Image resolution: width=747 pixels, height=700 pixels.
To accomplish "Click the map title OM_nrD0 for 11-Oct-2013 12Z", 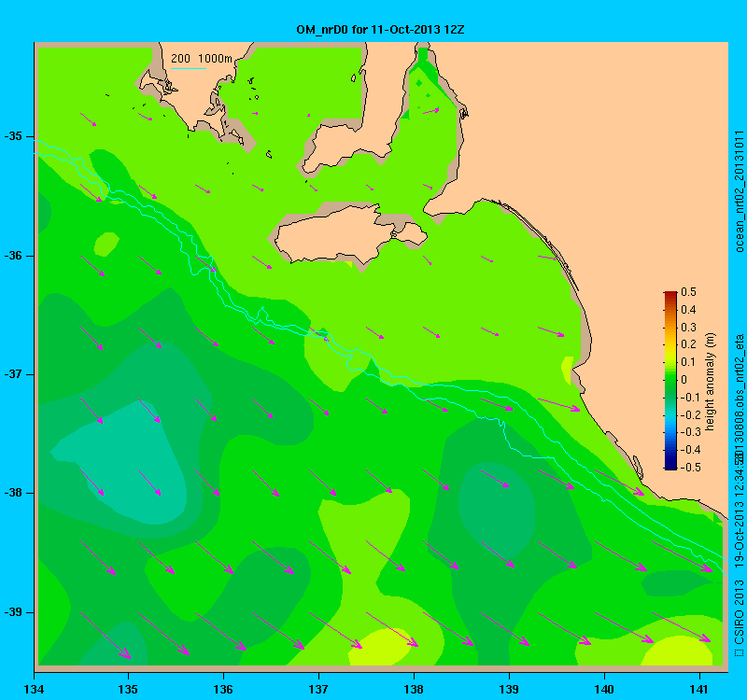I will tap(380, 30).
